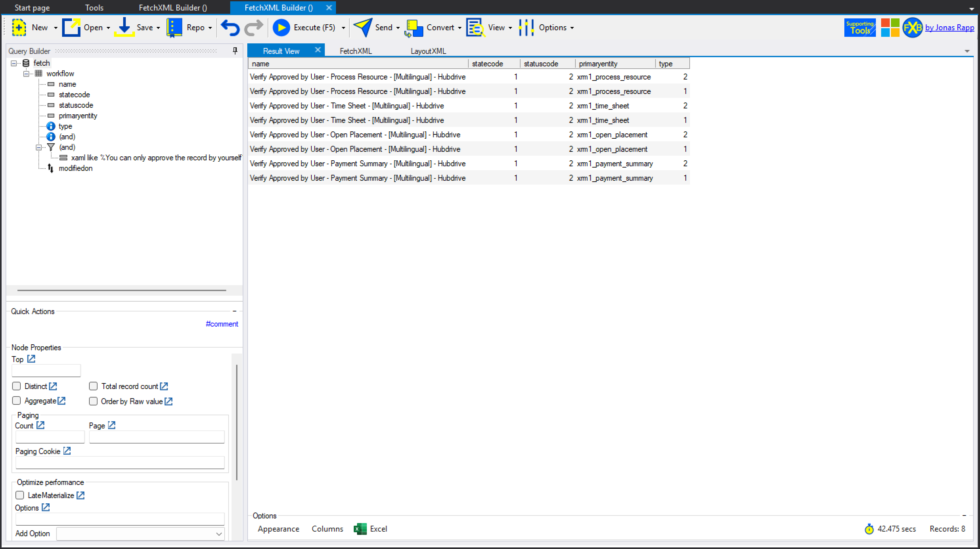Click the Top value input field

(x=46, y=370)
